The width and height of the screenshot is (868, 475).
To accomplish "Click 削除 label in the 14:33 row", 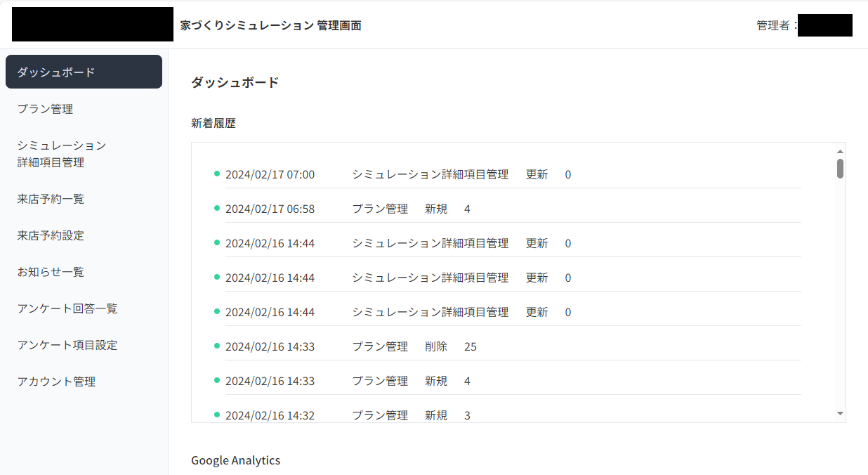I will click(x=436, y=346).
